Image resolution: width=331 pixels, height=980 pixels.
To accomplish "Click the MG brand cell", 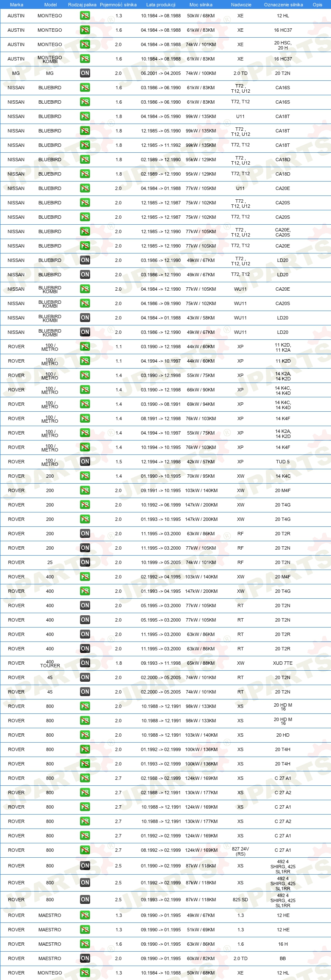I will 16,73.
